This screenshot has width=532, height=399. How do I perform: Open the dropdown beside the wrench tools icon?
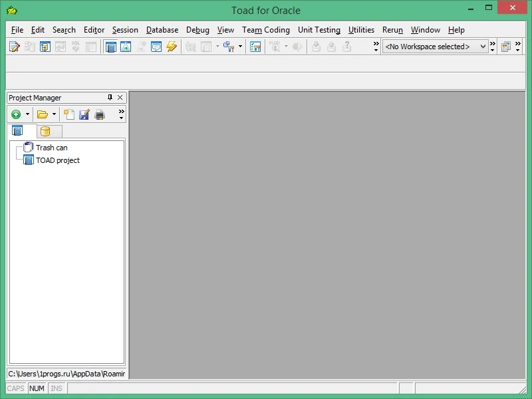pyautogui.click(x=240, y=46)
